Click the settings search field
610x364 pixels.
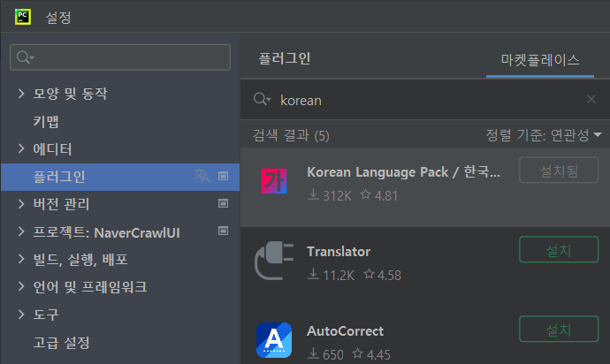120,57
